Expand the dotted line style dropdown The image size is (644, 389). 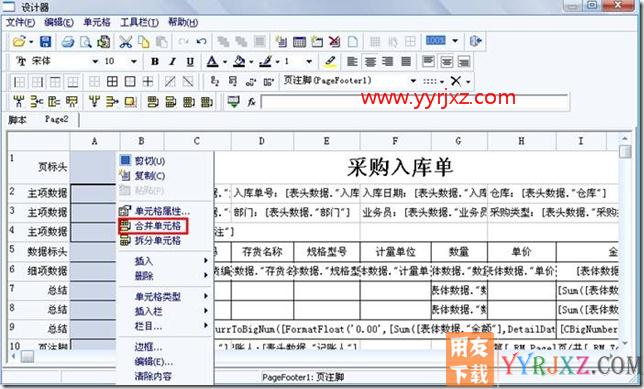coord(442,81)
